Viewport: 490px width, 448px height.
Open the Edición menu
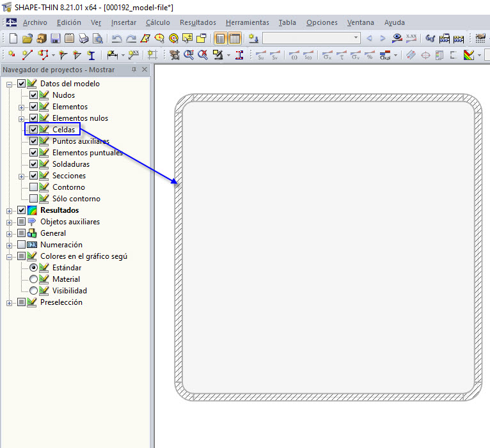point(68,22)
